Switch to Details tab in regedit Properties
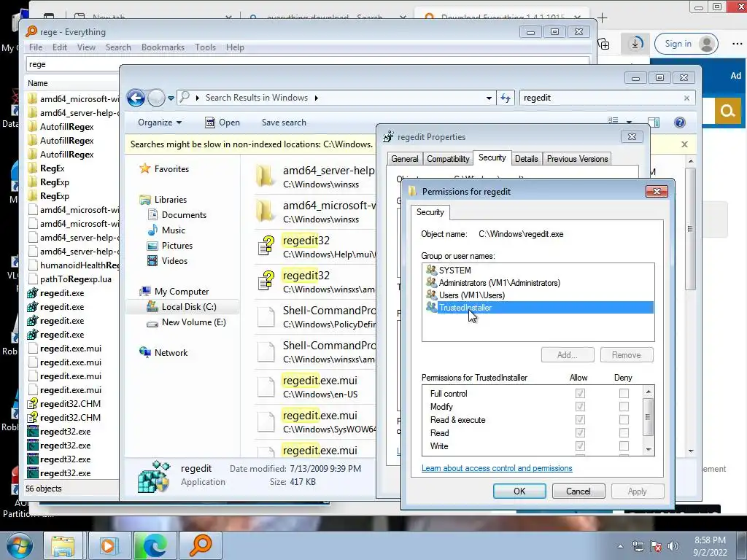This screenshot has height=560, width=747. tap(527, 158)
